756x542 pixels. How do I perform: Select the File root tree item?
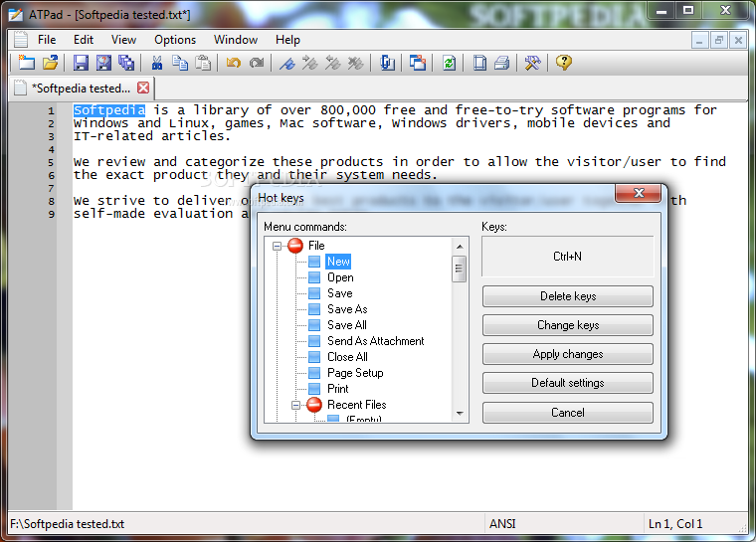tap(316, 246)
